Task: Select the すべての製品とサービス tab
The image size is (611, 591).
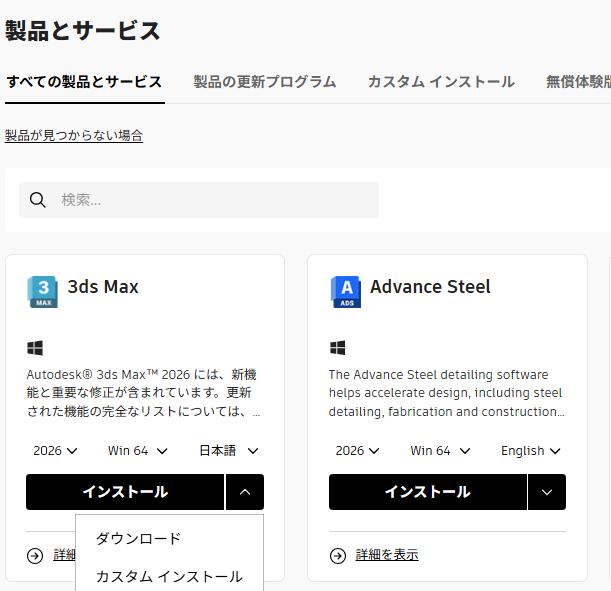Action: pos(85,82)
